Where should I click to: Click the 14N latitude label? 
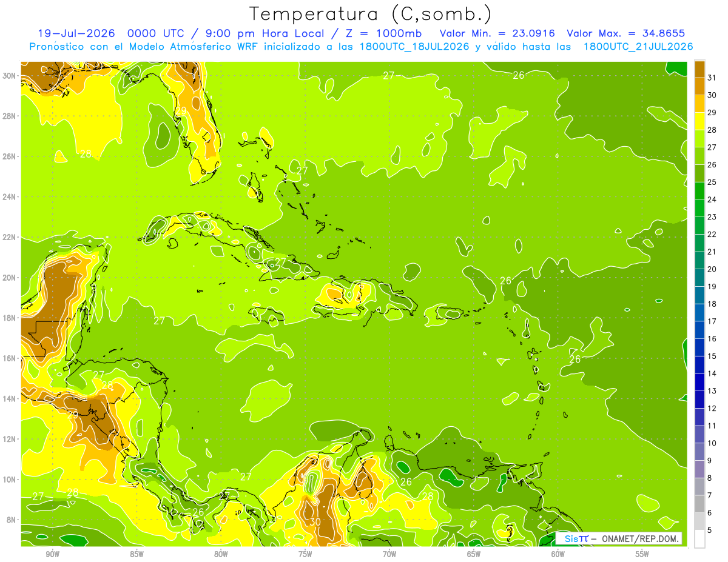(x=10, y=399)
